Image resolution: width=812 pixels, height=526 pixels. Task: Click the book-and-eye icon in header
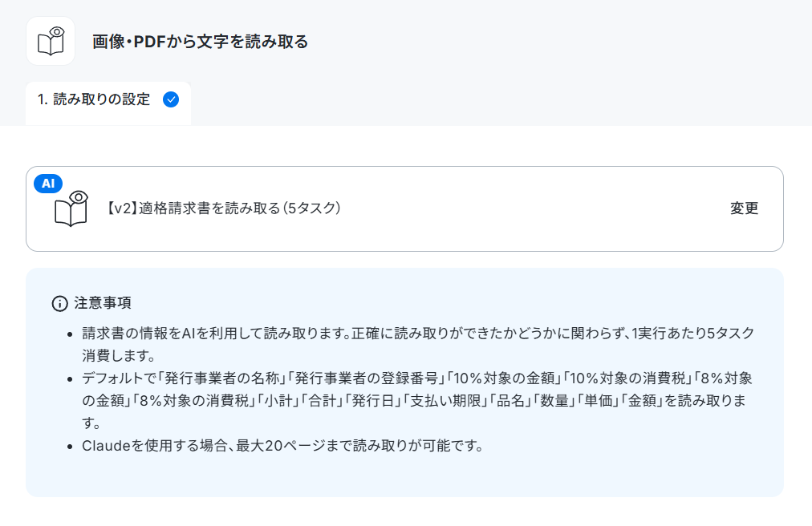tap(51, 41)
